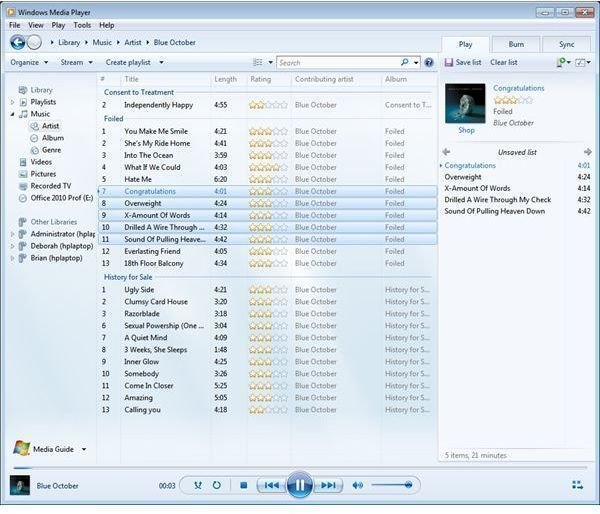Switch to the Sync tab
Screen dimensions: 600x514
(x=566, y=44)
